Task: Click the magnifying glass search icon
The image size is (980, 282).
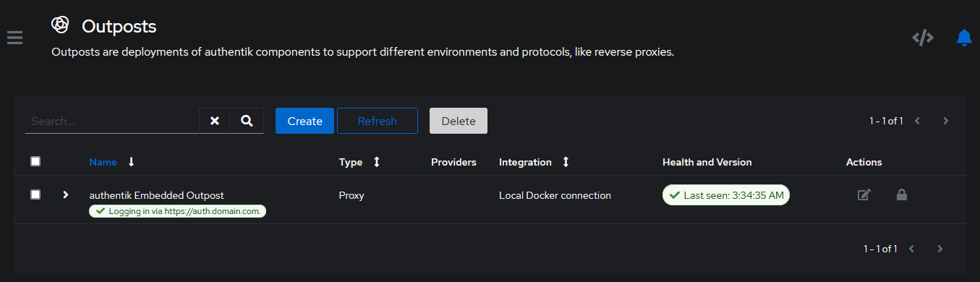Action: (247, 121)
